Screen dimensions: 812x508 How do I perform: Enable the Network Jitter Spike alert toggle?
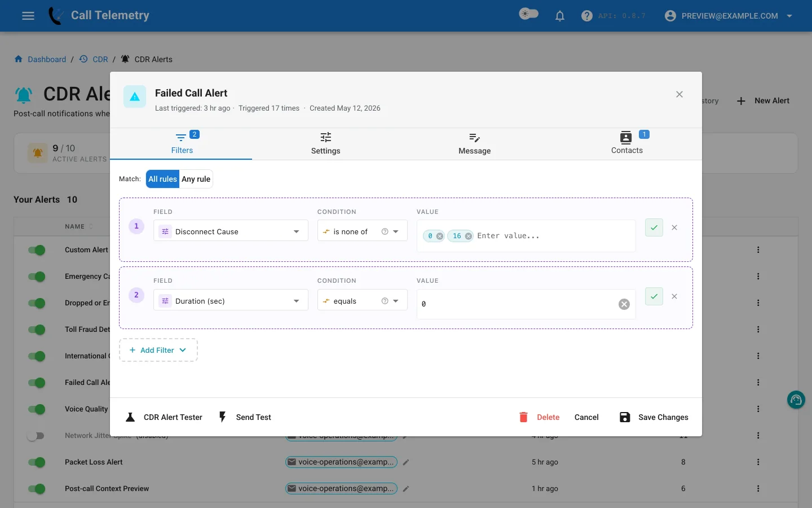pos(36,436)
